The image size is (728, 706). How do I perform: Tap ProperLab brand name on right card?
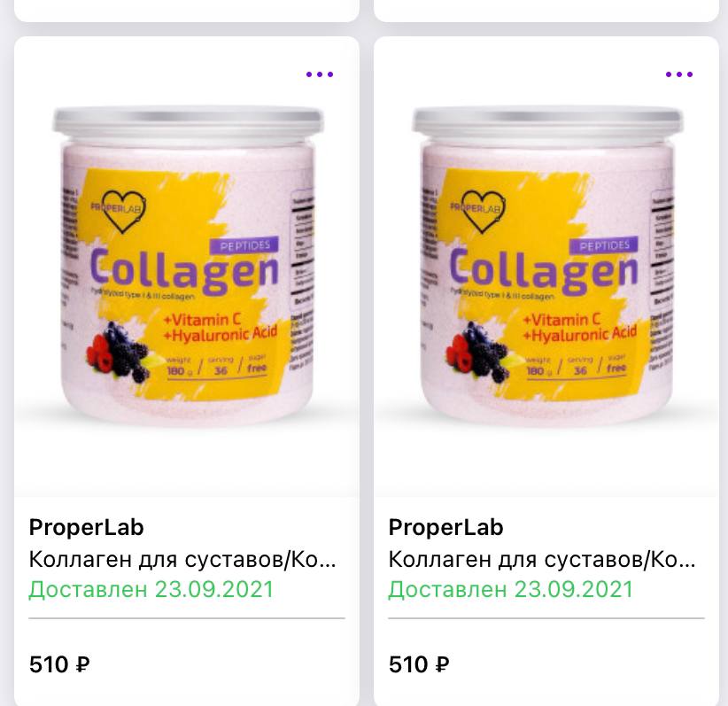tap(445, 528)
